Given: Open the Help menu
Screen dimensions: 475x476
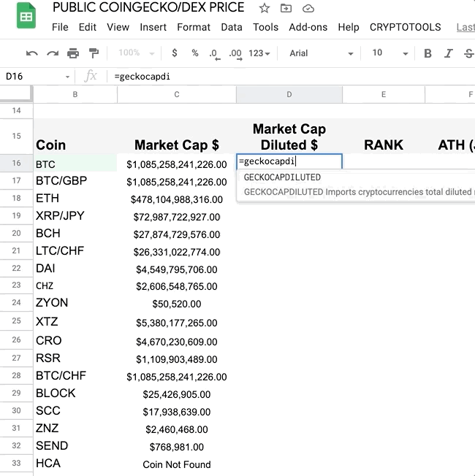Looking at the screenshot, I should (x=349, y=27).
